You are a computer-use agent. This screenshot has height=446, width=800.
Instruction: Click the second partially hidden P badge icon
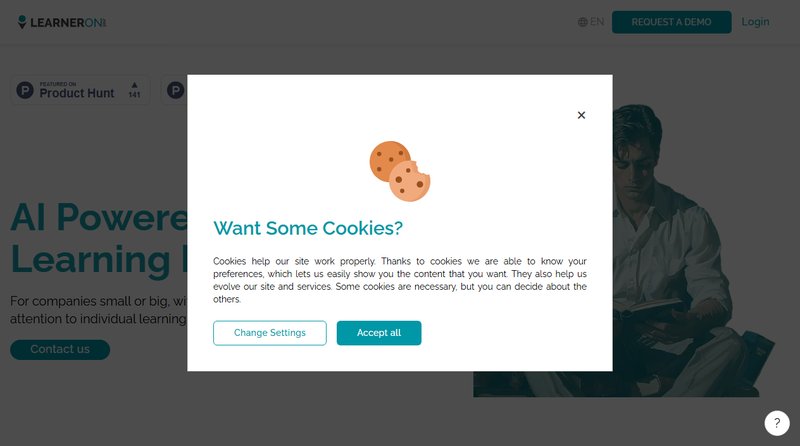[x=176, y=90]
